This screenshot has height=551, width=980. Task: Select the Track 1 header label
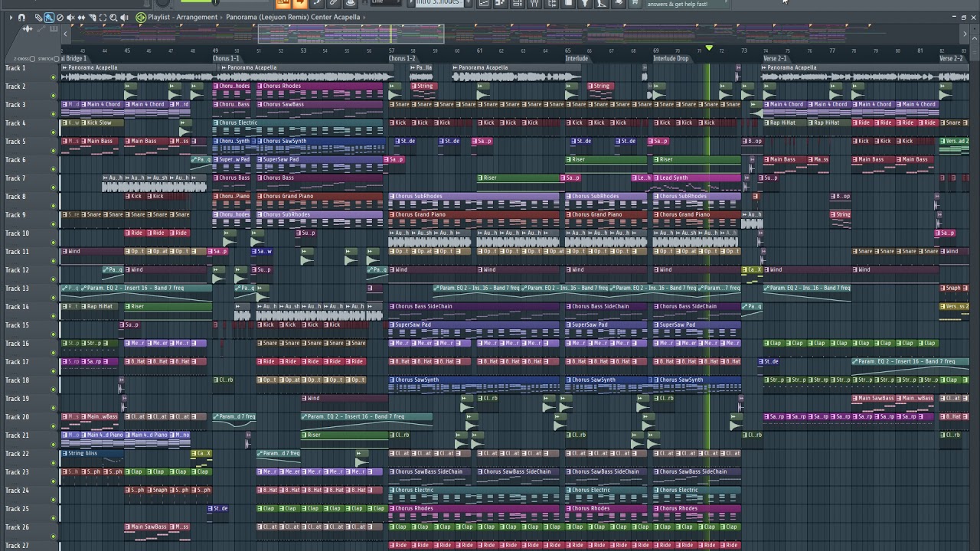click(x=16, y=68)
